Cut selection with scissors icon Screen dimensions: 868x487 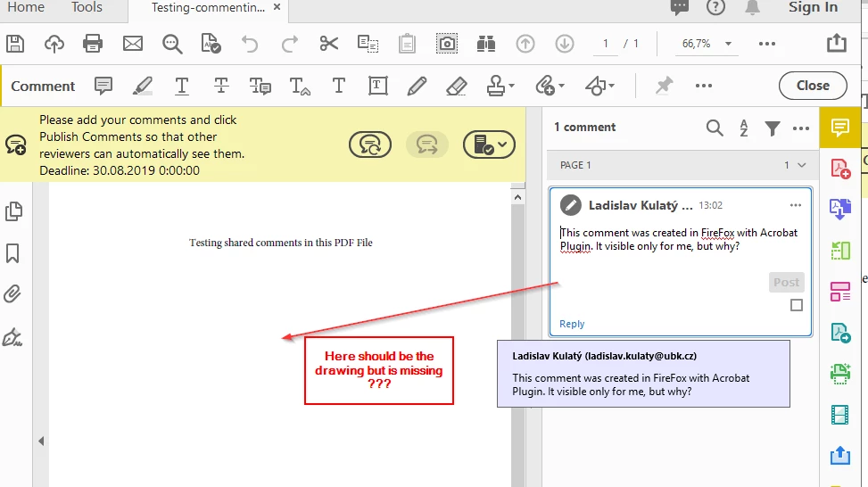click(x=329, y=44)
